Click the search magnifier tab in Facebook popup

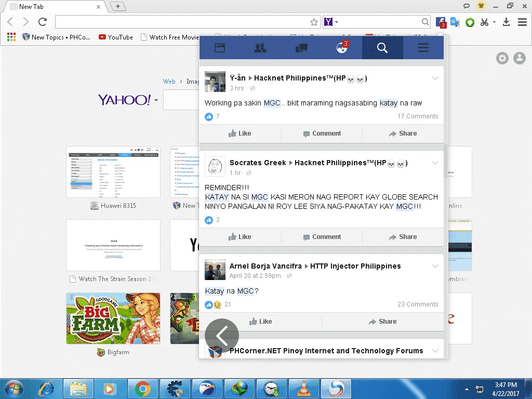(x=382, y=48)
